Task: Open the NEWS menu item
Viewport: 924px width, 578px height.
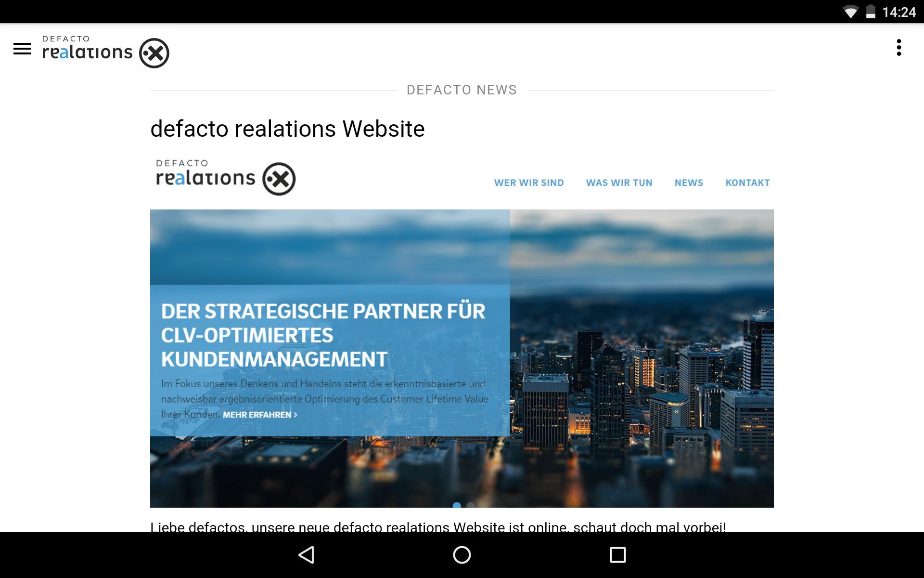Action: point(689,183)
